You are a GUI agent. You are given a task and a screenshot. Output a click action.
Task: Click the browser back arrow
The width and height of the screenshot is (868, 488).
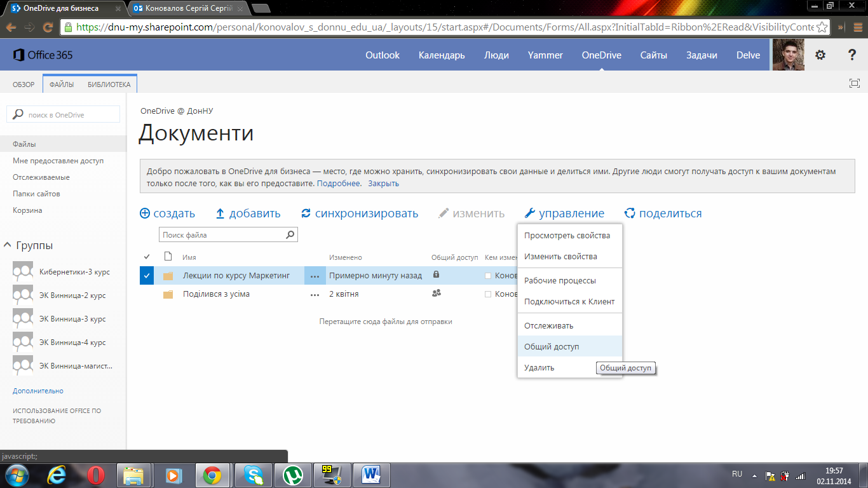11,27
